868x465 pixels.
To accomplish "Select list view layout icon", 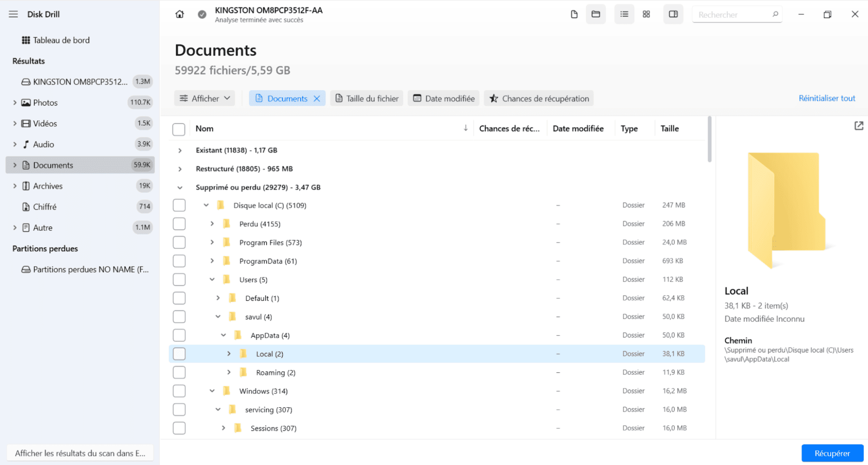I will pyautogui.click(x=624, y=14).
